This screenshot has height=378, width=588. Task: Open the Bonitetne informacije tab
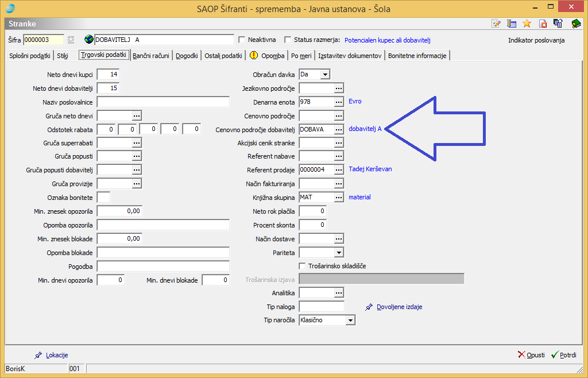417,56
